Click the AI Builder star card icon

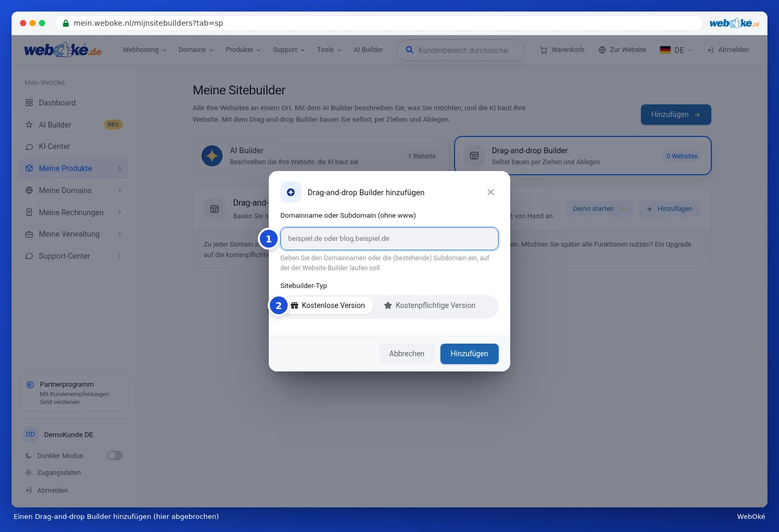pos(212,156)
